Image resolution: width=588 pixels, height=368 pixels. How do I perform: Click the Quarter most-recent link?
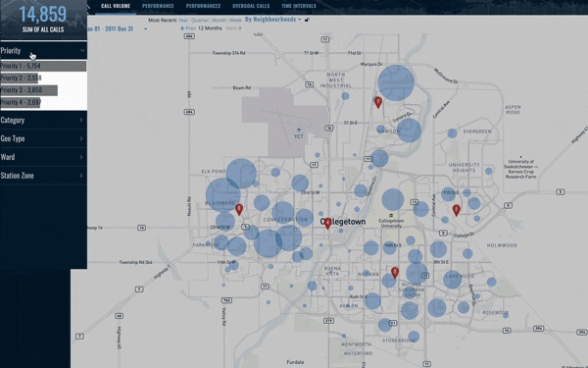coord(200,21)
